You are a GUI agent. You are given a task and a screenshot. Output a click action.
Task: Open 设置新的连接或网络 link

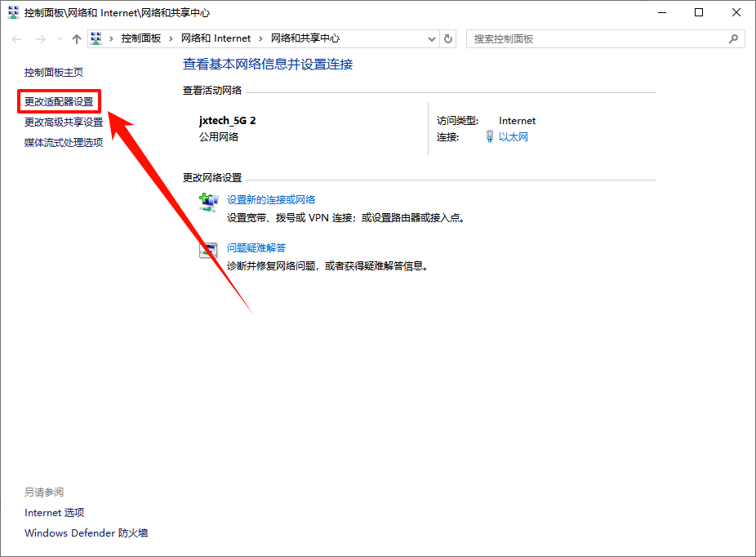271,199
